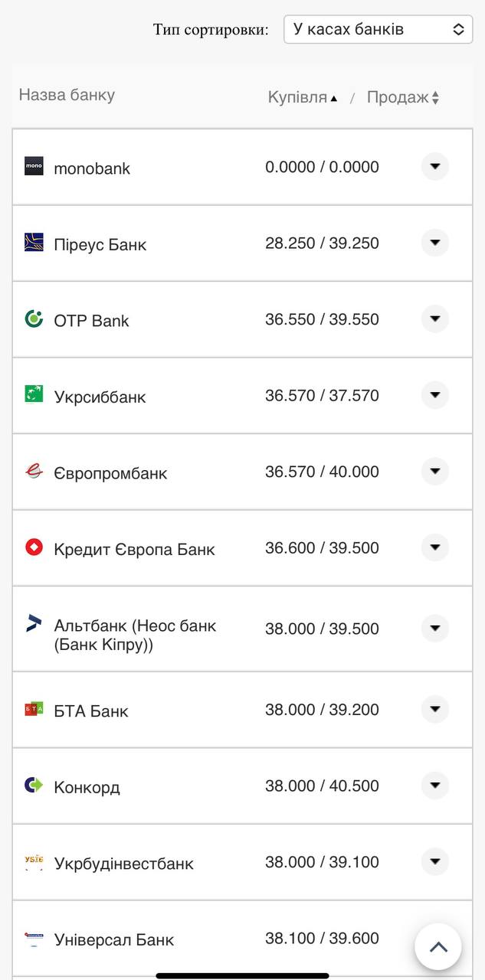Screen dimensions: 485x980
Task: Open the Тип сортировки dropdown
Action: 377,29
